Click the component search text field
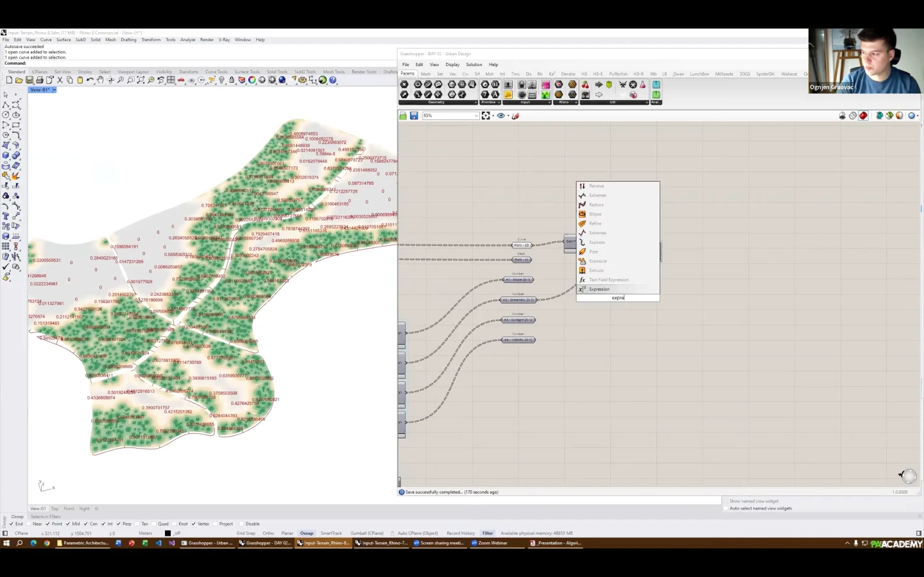Viewport: 924px width, 577px height. (x=618, y=298)
